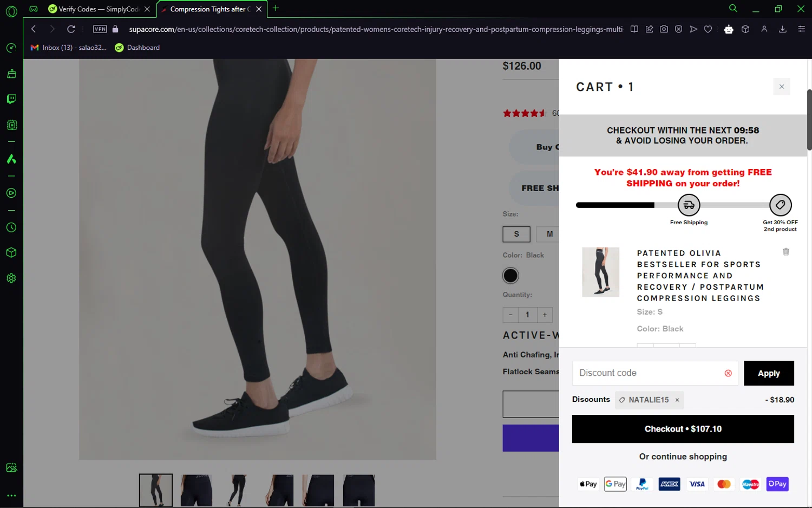812x508 pixels.
Task: Select third product gallery thumbnail
Action: [237, 490]
